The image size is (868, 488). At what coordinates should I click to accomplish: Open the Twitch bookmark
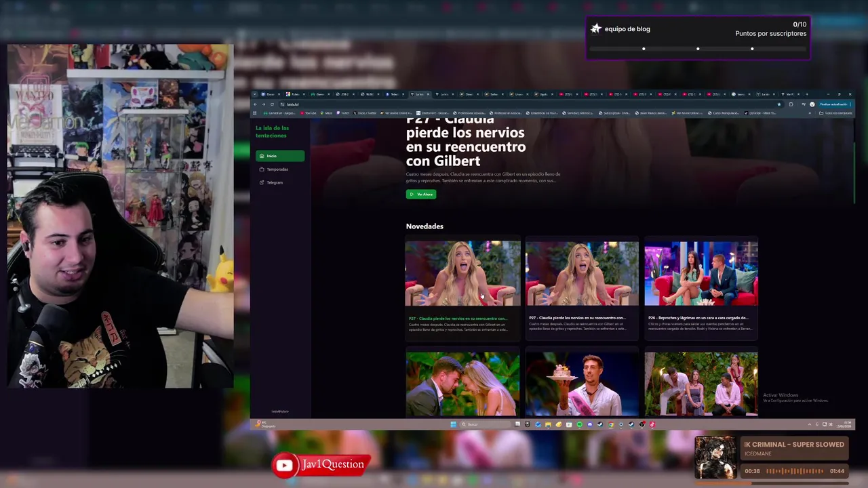coord(342,113)
